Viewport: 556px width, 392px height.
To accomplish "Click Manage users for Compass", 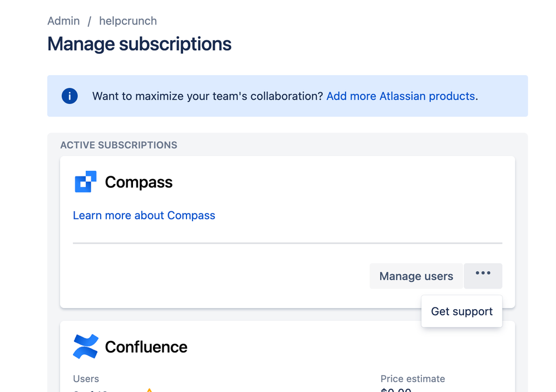I will coord(416,276).
